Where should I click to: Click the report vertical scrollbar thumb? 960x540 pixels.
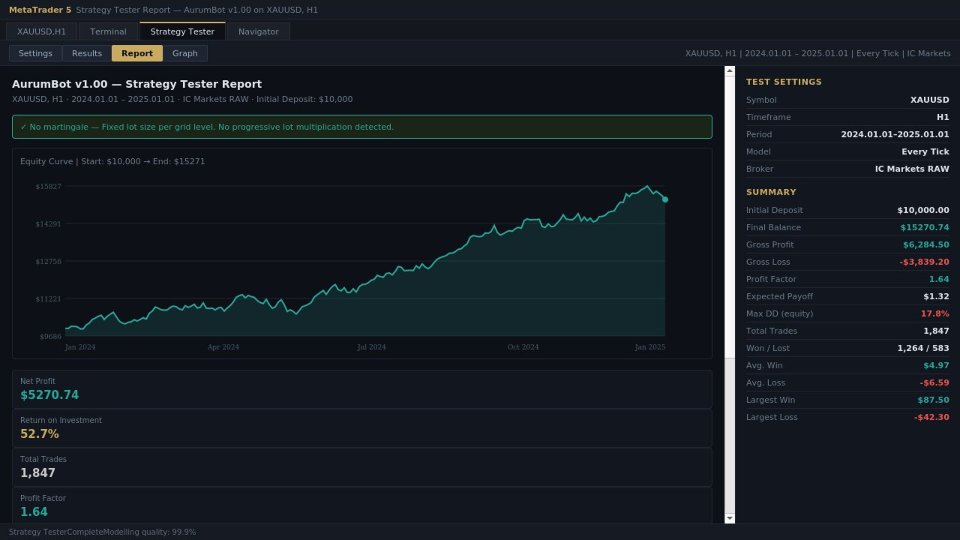click(x=730, y=217)
